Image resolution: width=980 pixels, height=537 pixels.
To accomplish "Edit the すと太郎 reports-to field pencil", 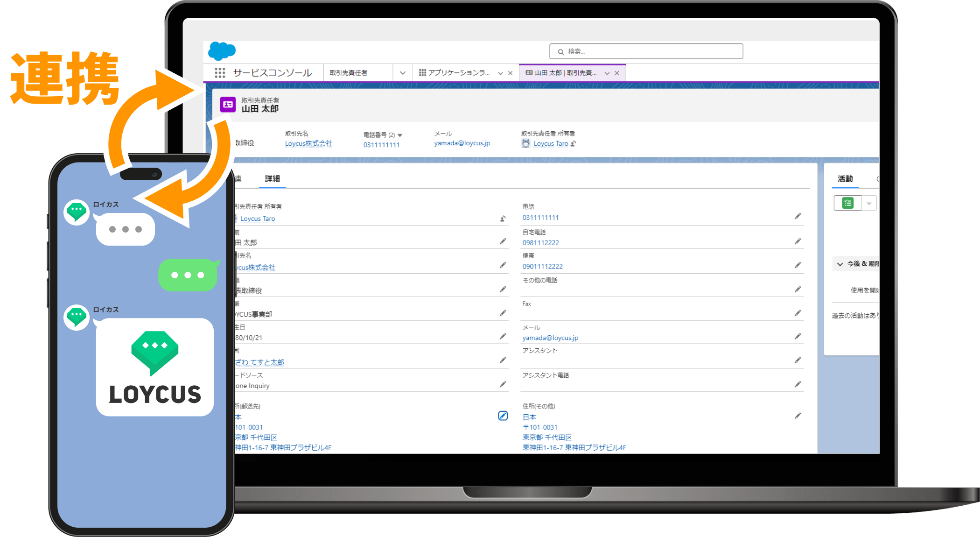I will point(503,360).
